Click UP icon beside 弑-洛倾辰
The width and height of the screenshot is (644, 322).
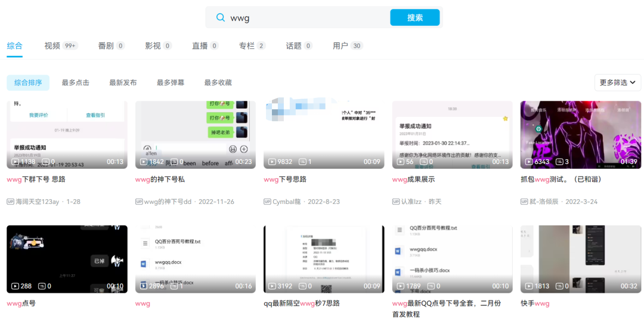click(x=524, y=202)
